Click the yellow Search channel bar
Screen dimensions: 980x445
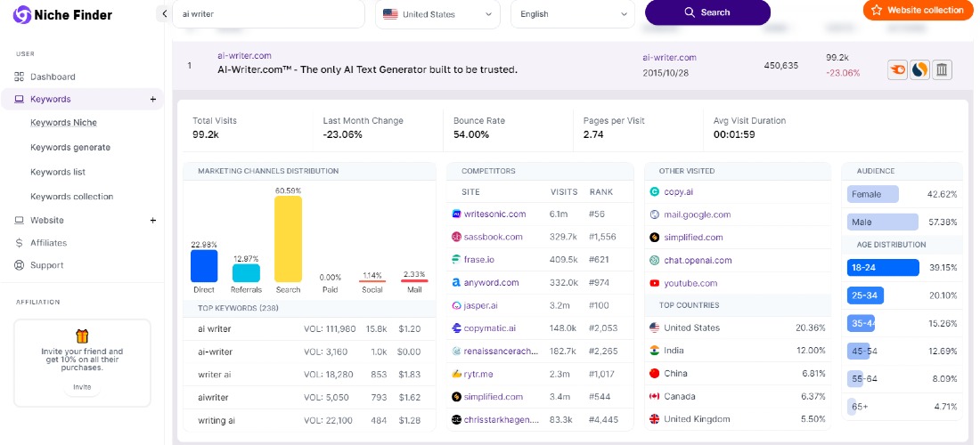click(288, 239)
